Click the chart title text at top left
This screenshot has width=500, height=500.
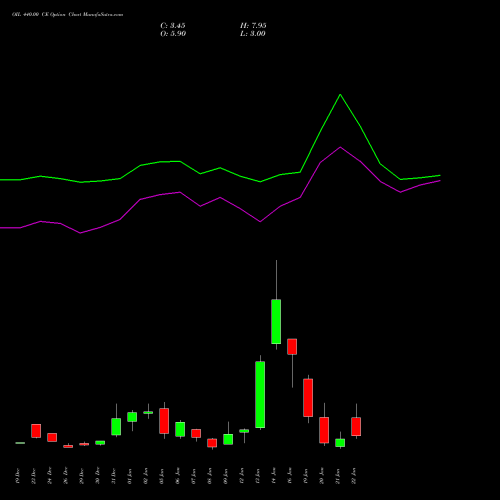pos(67,15)
